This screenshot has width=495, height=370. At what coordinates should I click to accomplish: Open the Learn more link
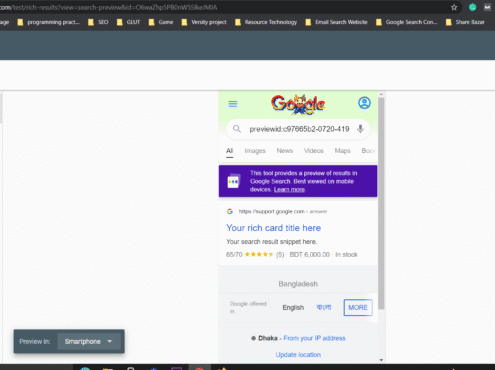point(289,189)
